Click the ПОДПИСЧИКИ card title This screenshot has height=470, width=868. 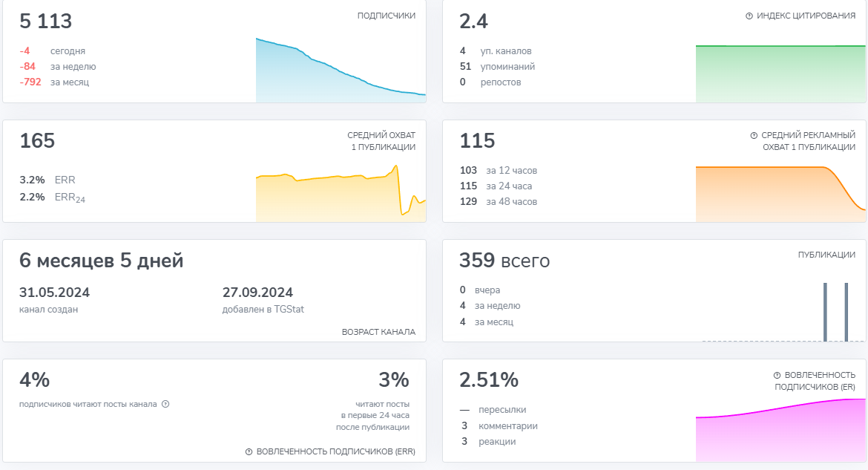pos(386,16)
